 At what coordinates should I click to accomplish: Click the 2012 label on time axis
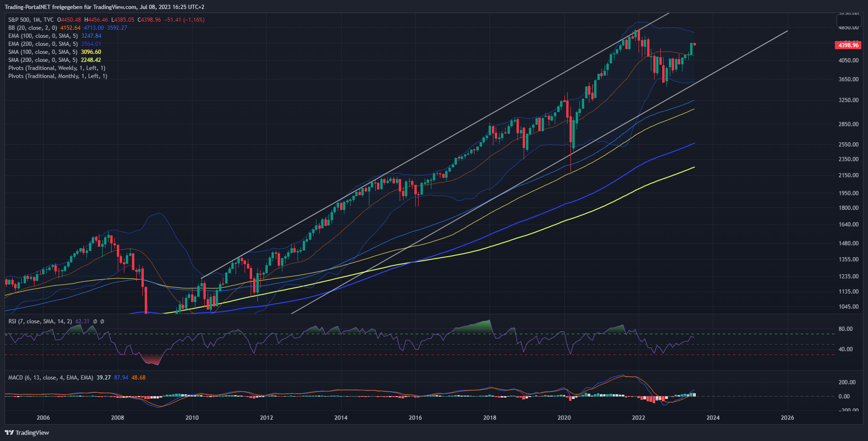(266, 417)
